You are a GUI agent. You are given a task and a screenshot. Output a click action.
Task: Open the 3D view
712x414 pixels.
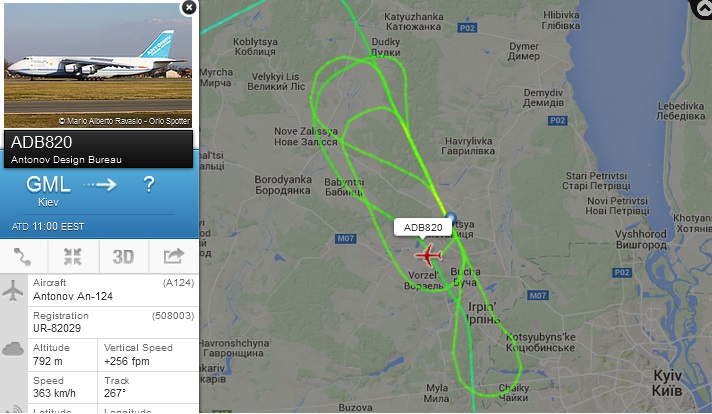[x=124, y=256]
